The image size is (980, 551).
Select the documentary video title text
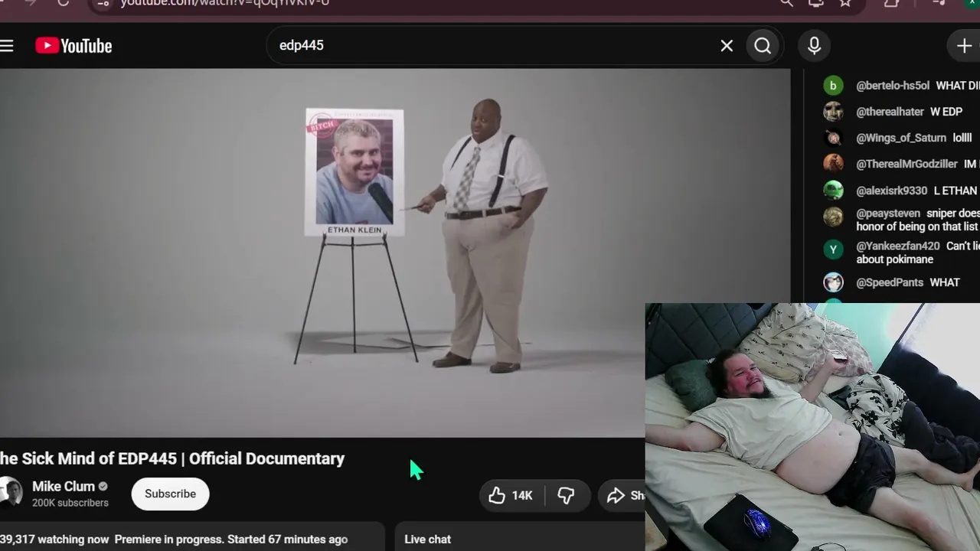pyautogui.click(x=172, y=458)
